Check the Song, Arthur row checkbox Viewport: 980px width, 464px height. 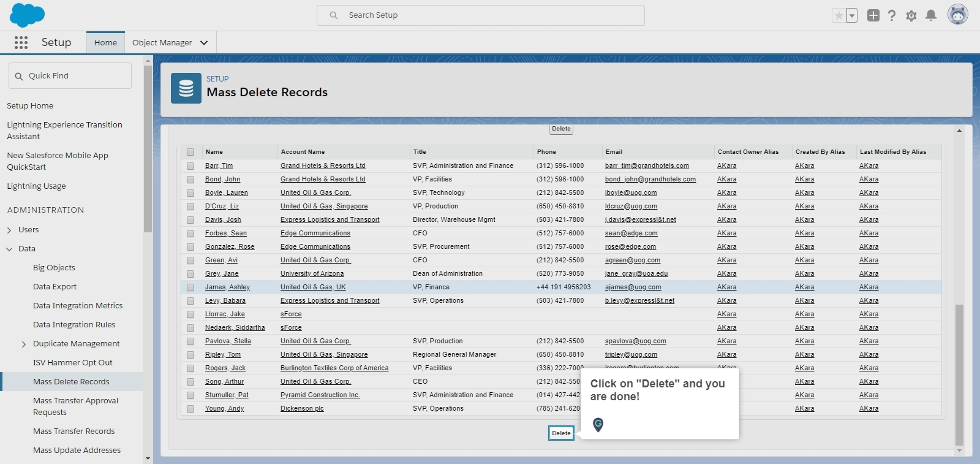pos(190,382)
